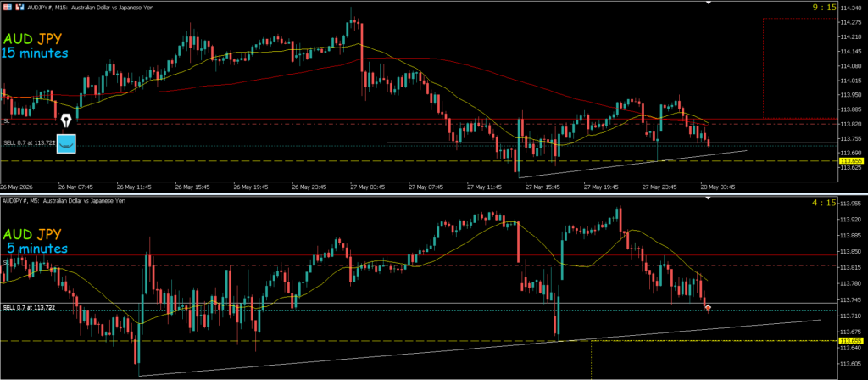This screenshot has height=380, width=868.
Task: Select the SL label on the M15 chart
Action: click(6, 120)
